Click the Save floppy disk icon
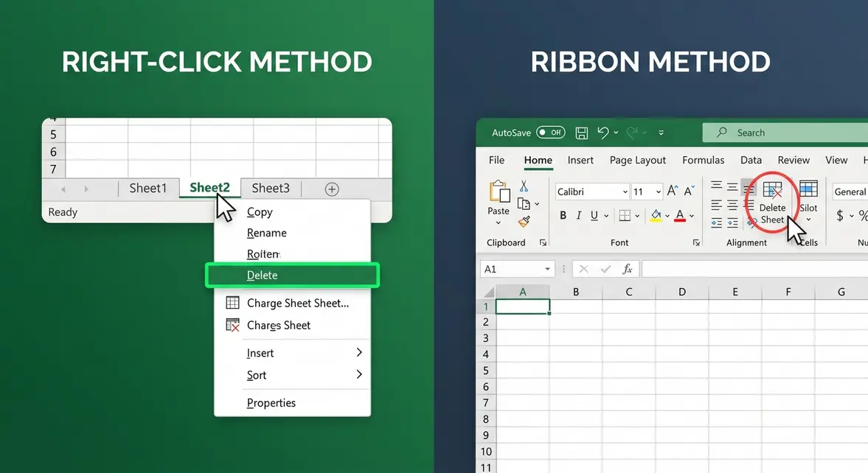This screenshot has height=473, width=868. pyautogui.click(x=581, y=133)
